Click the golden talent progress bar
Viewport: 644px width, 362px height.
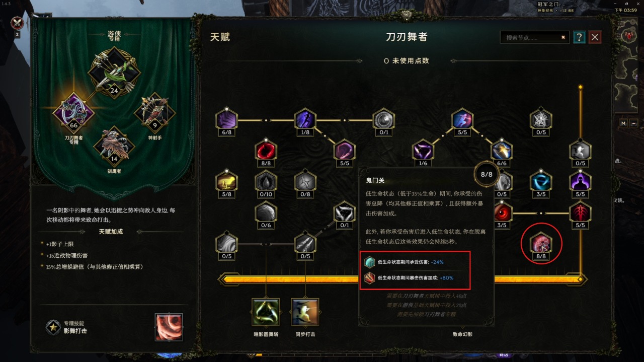[x=401, y=279]
